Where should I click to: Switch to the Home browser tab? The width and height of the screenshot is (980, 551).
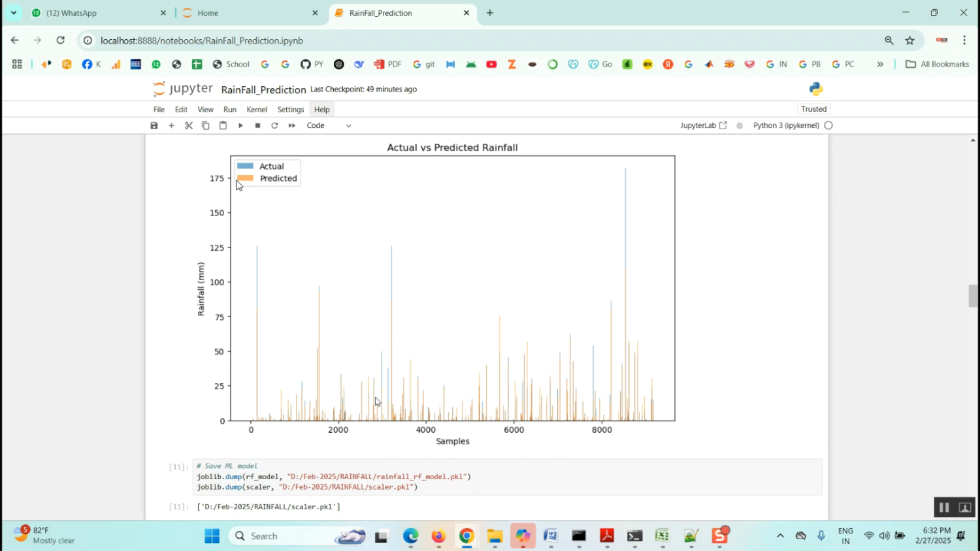(248, 13)
